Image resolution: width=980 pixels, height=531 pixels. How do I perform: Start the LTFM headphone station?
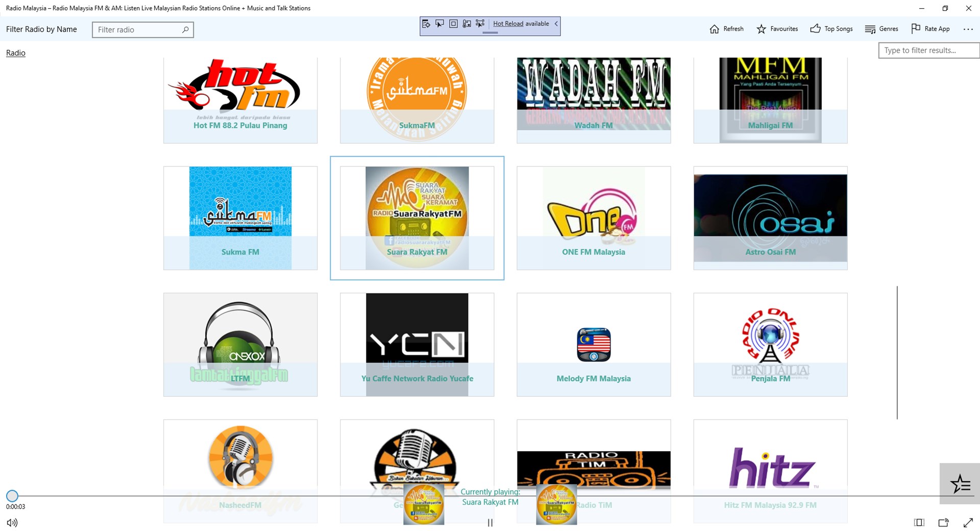(x=240, y=345)
